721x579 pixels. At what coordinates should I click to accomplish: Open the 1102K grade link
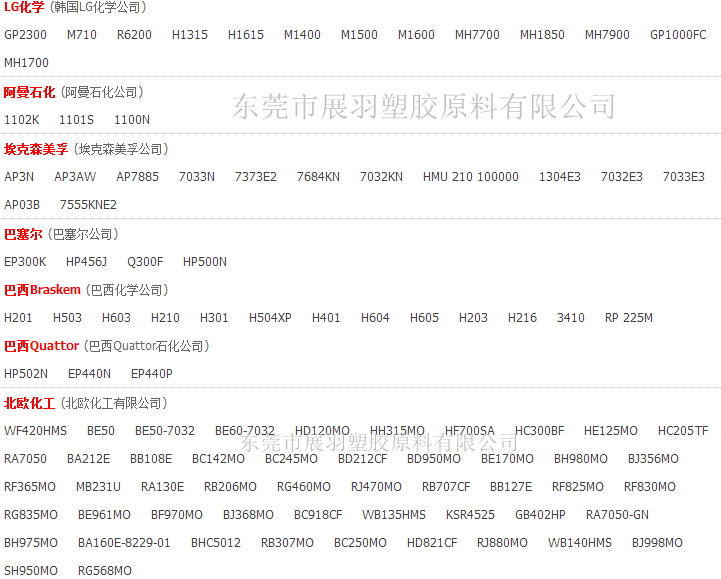tap(22, 120)
